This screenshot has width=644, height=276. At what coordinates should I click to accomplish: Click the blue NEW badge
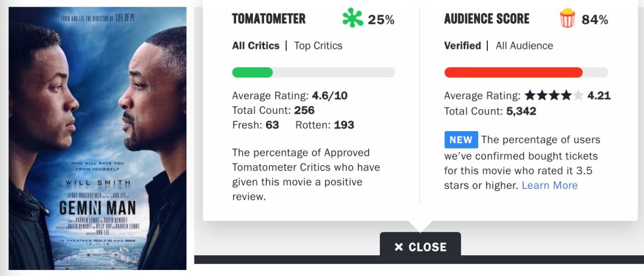pos(461,139)
